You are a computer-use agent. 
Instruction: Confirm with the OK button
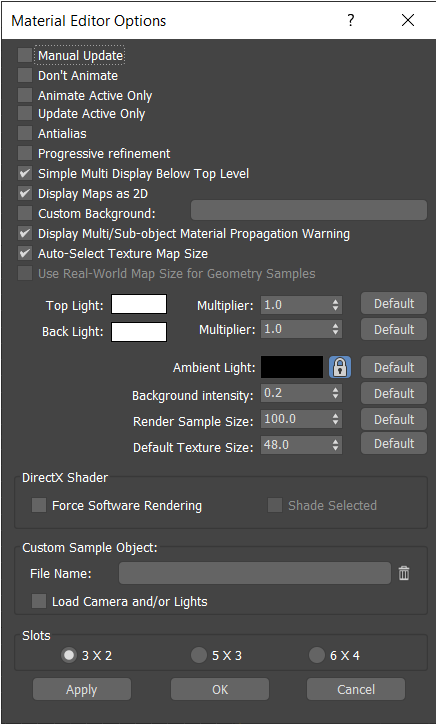[x=220, y=689]
